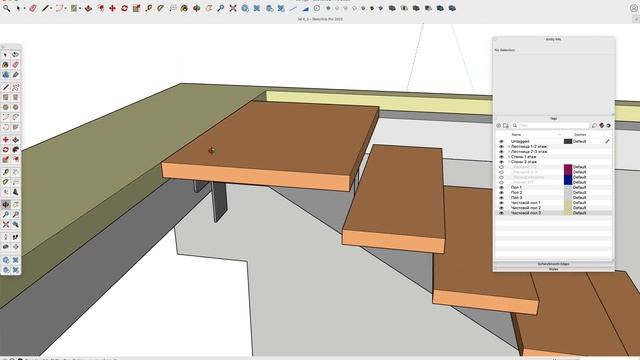
Task: Hide the Стены 1 этаж tag folder
Action: coord(502,157)
